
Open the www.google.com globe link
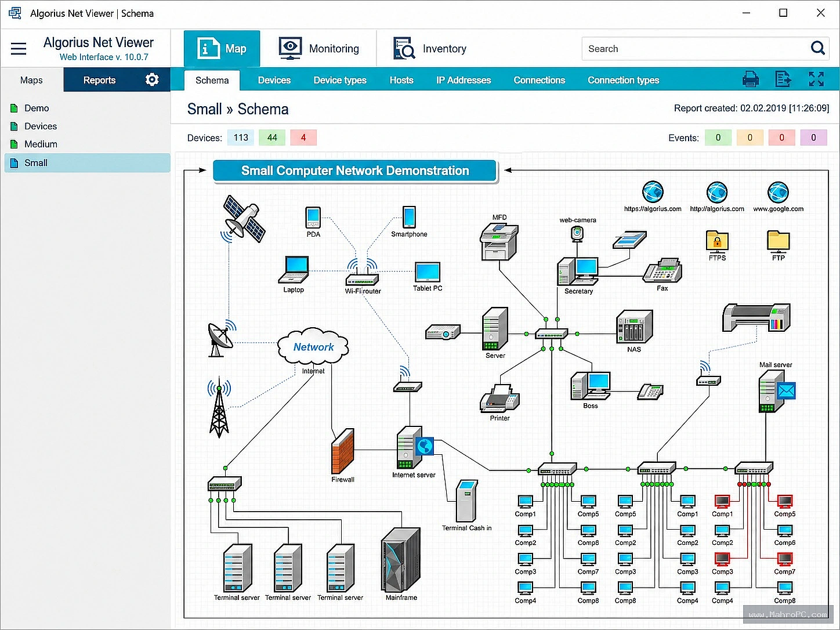pyautogui.click(x=778, y=192)
